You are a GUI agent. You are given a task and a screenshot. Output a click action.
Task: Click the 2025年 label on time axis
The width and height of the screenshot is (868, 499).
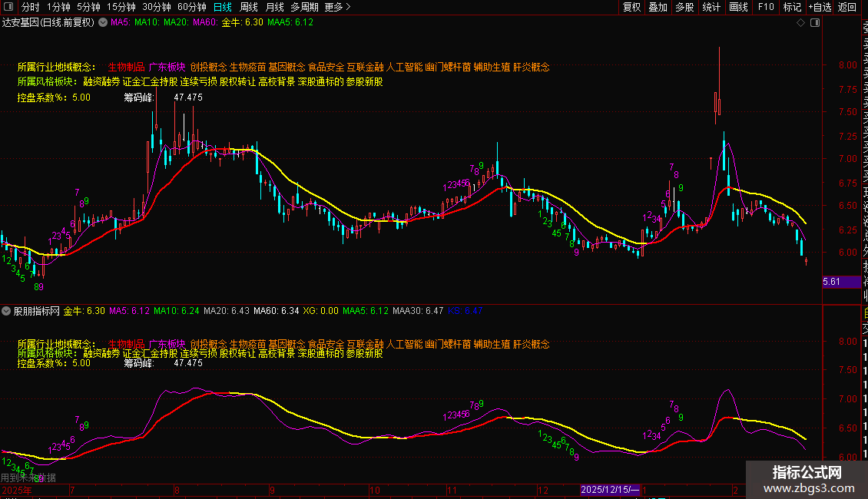[x=17, y=490]
